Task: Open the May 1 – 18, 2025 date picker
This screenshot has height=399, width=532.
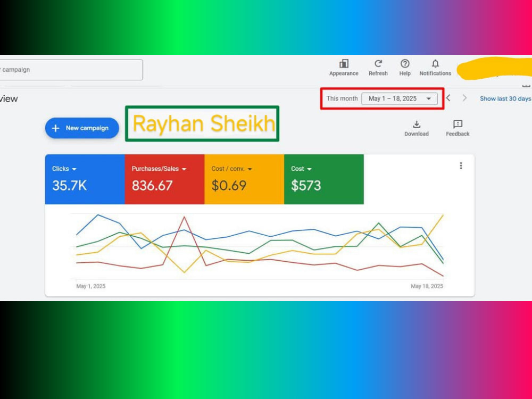Action: pyautogui.click(x=400, y=99)
